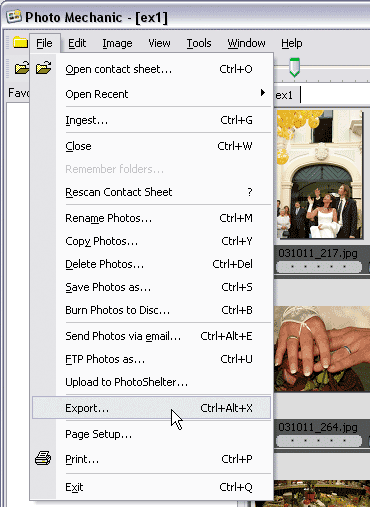
Task: Choose Burn Photos to Disc
Action: pyautogui.click(x=152, y=310)
